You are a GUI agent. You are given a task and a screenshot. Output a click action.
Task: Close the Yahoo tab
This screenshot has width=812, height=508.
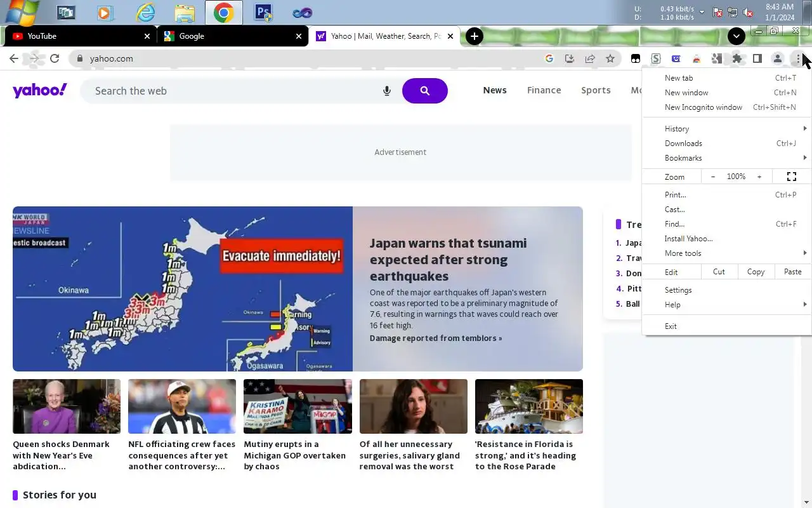tap(450, 36)
